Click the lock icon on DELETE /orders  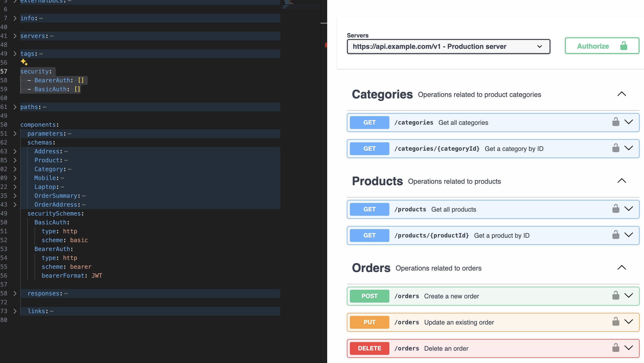[615, 348]
